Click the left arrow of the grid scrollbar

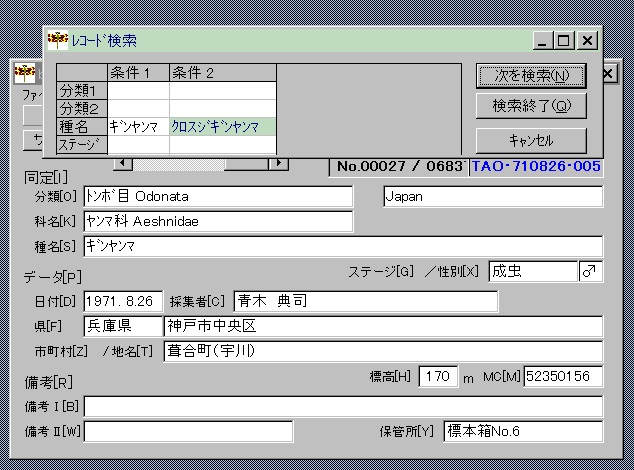click(x=117, y=162)
